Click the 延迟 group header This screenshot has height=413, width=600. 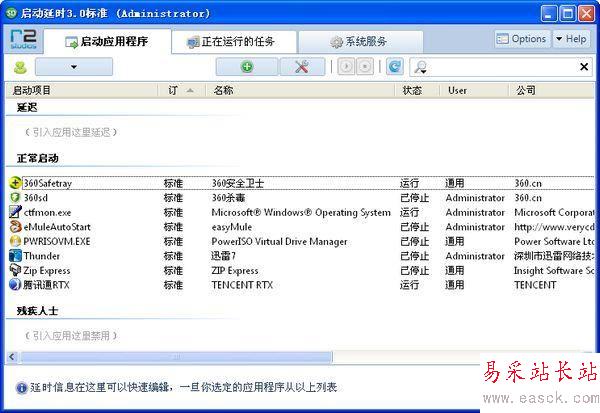tap(27, 108)
